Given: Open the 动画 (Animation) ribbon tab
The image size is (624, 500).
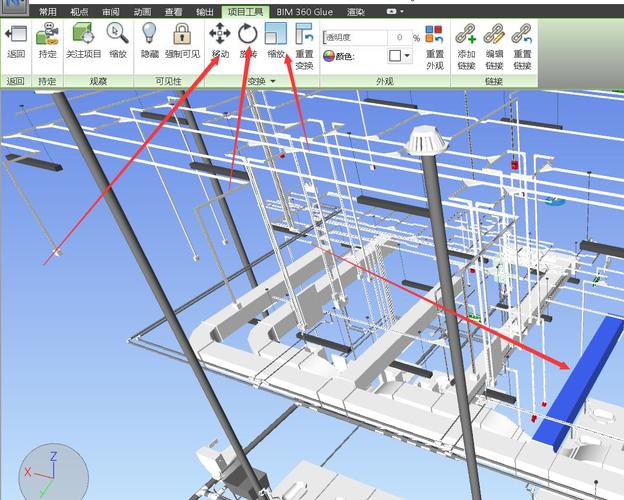Looking at the screenshot, I should point(142,12).
